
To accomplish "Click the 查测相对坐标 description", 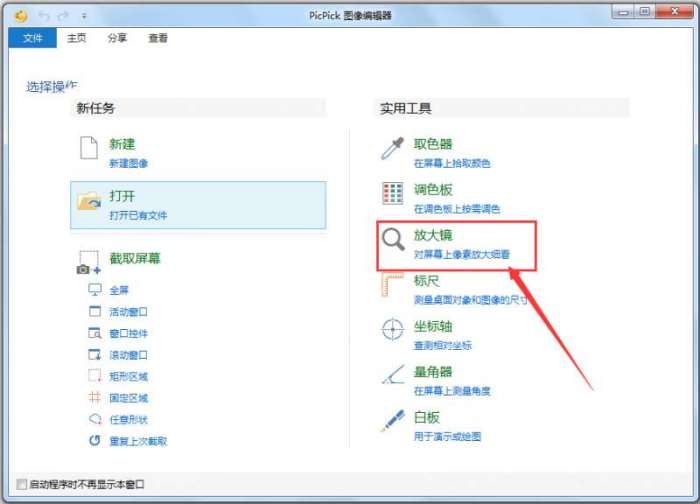I will (442, 346).
